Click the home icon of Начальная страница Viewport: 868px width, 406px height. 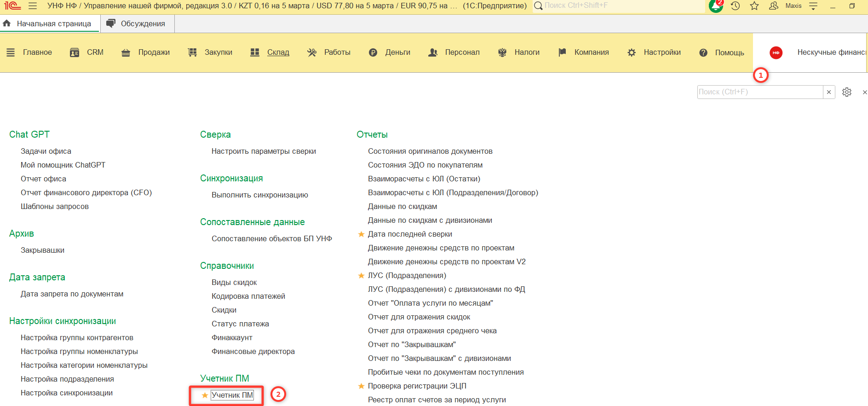click(7, 23)
